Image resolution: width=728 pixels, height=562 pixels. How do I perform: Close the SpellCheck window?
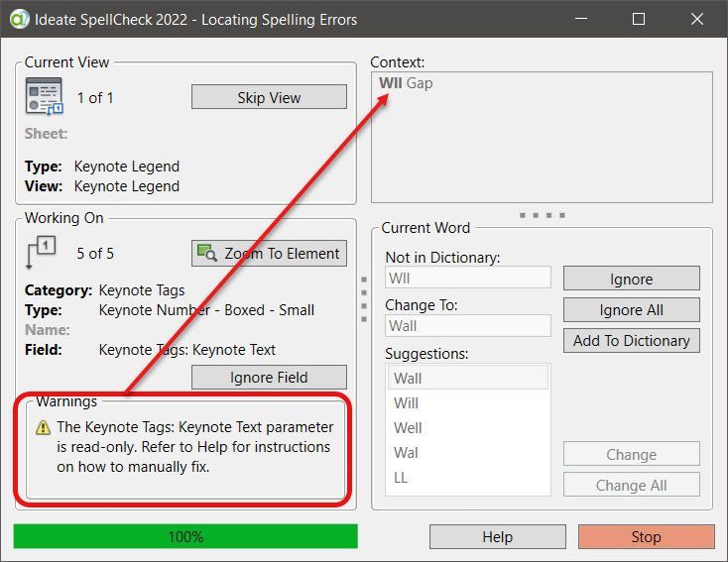click(x=697, y=19)
